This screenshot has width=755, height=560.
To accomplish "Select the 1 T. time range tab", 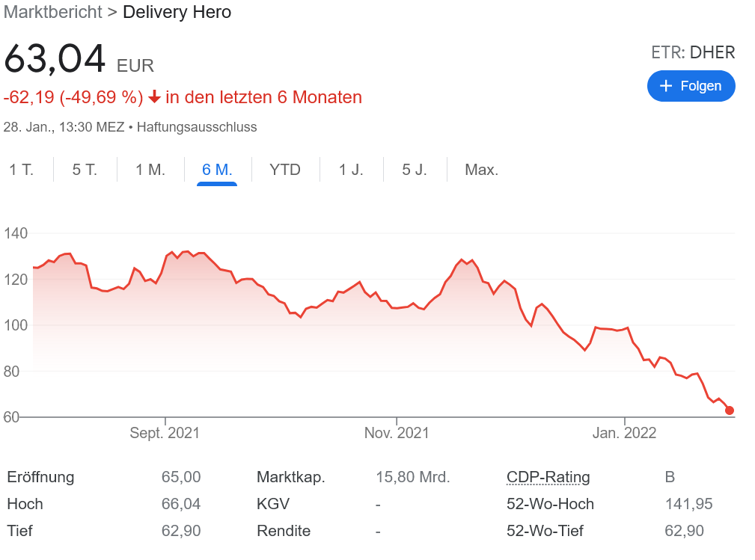I will 22,170.
